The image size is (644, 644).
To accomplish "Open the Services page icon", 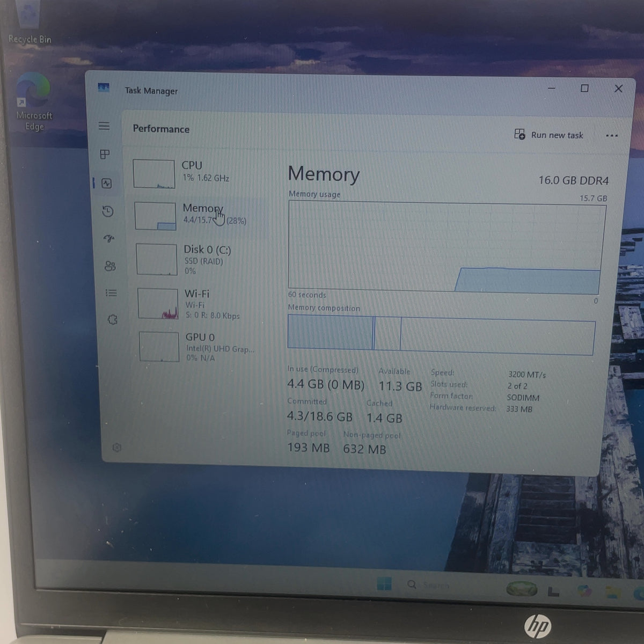I will [112, 320].
